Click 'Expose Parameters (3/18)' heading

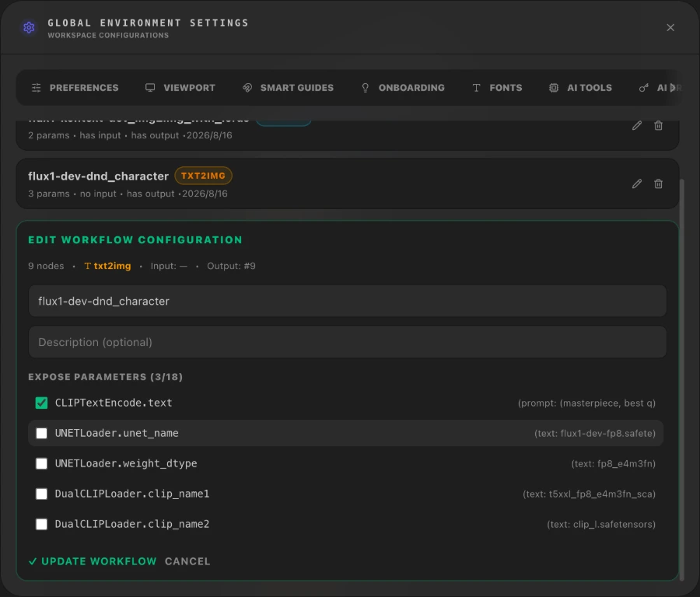click(x=105, y=377)
